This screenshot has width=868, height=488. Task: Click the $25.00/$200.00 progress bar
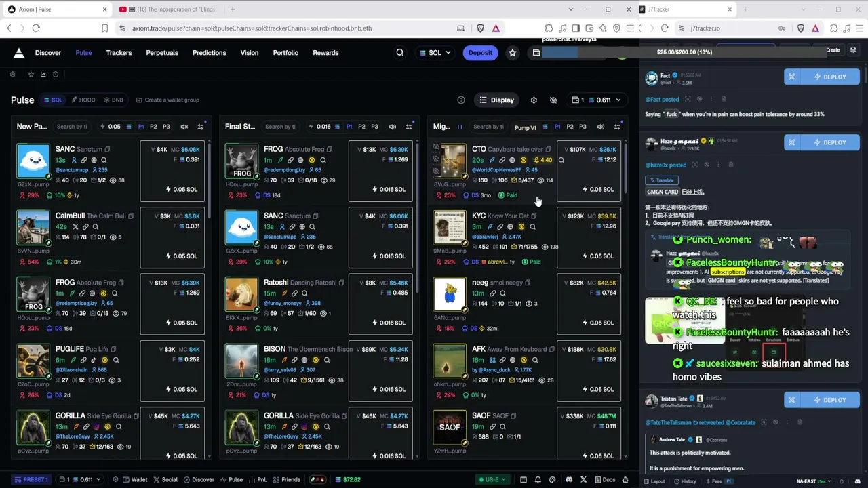pyautogui.click(x=684, y=52)
